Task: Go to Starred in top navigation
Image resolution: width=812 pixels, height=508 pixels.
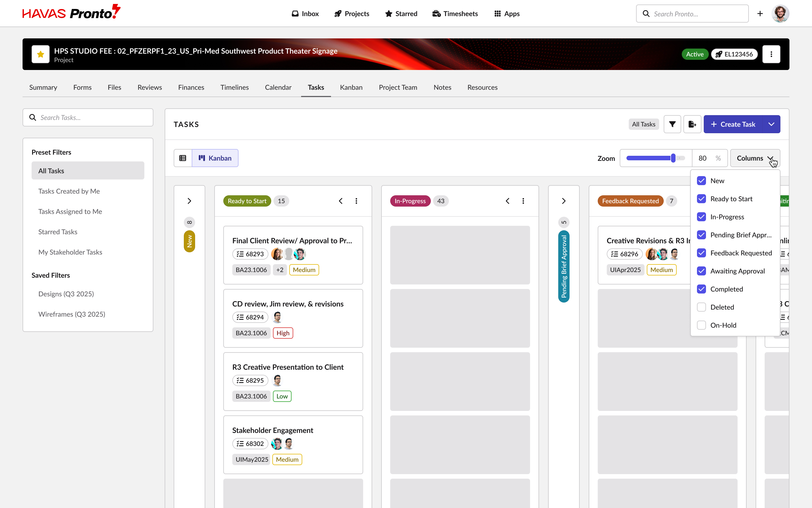Action: tap(401, 14)
